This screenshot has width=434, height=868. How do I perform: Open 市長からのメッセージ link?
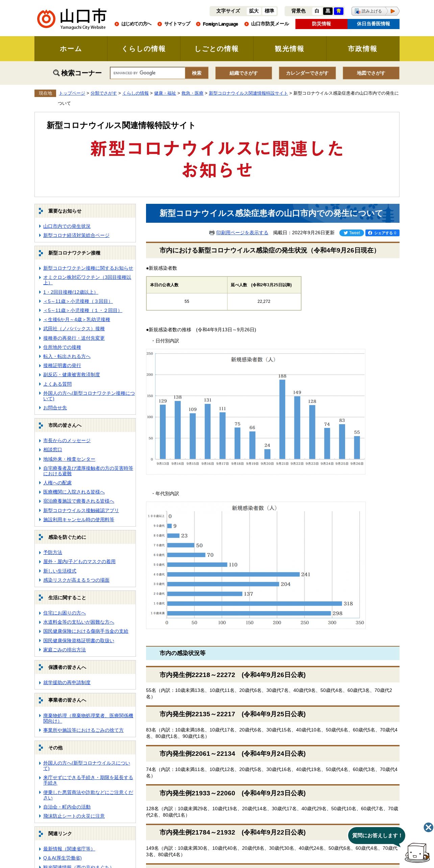click(67, 440)
